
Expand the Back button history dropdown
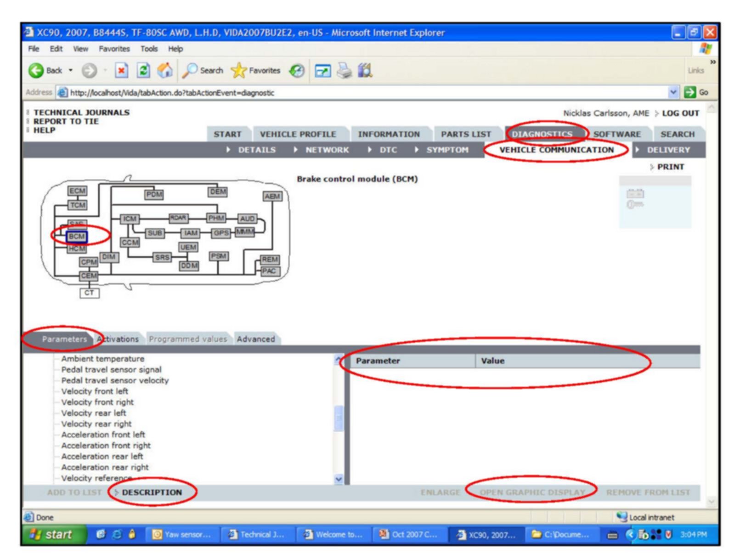tap(71, 70)
